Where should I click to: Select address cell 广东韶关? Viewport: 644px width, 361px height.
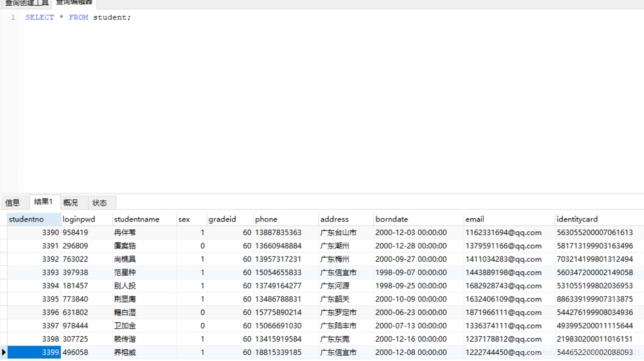(346, 299)
